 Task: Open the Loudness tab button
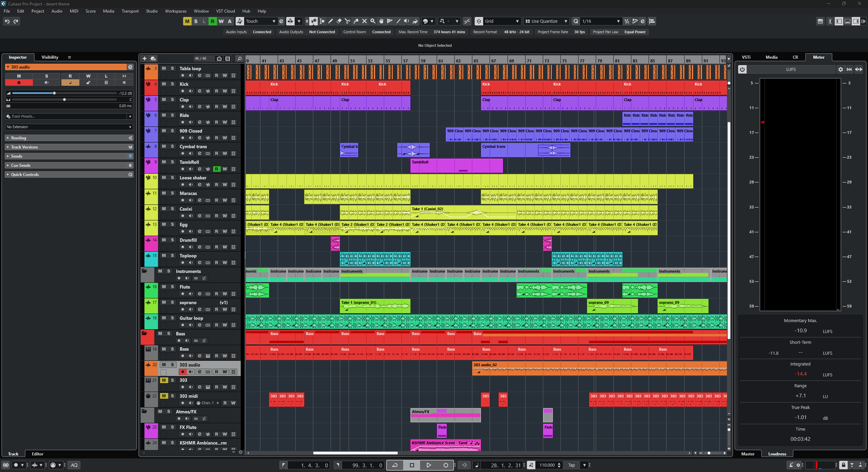pos(777,454)
